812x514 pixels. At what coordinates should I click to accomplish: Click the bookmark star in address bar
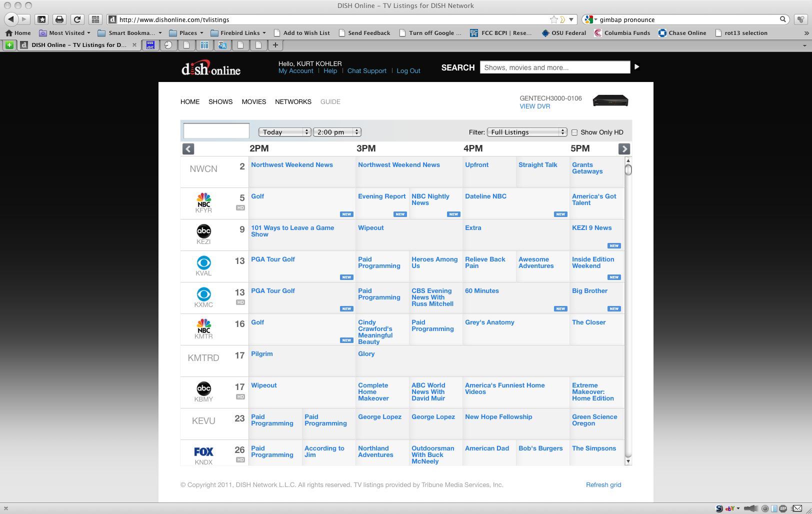(x=553, y=19)
